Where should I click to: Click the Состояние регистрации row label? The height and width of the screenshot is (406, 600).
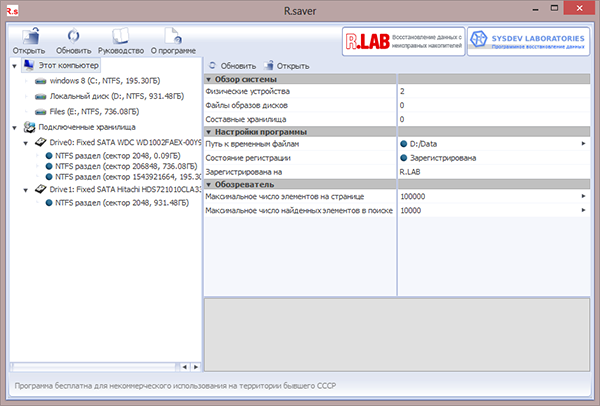click(x=248, y=158)
